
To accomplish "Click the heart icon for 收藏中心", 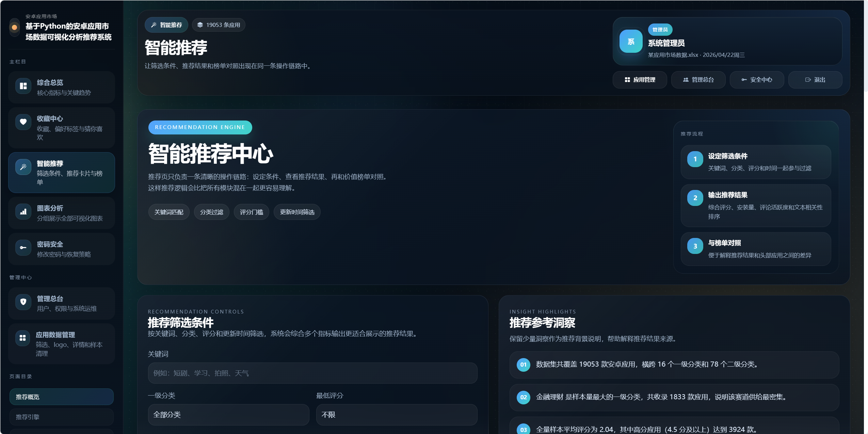I will [23, 122].
